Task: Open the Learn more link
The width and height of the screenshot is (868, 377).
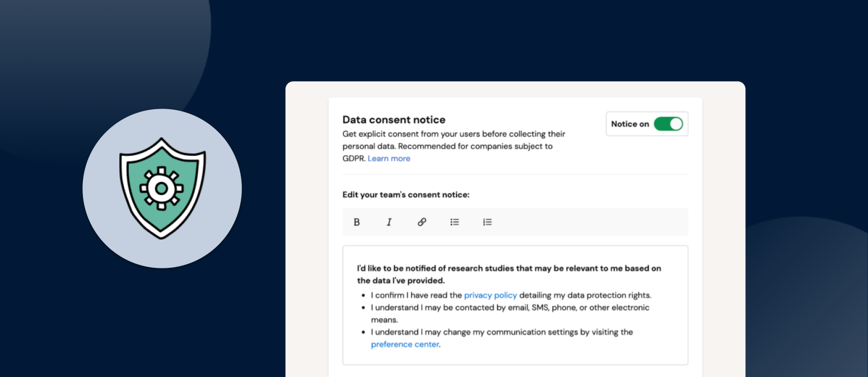Action: (389, 159)
